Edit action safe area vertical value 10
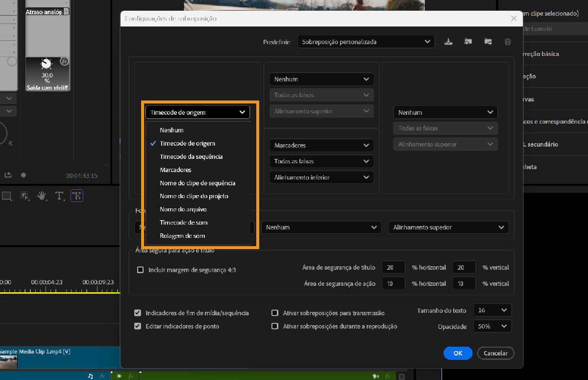The width and height of the screenshot is (588, 380). pyautogui.click(x=465, y=283)
